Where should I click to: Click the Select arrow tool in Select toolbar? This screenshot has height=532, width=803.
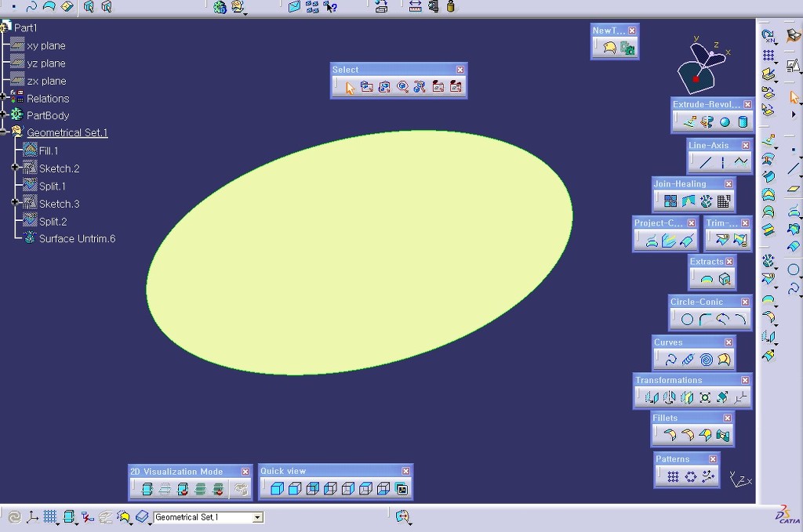[350, 88]
